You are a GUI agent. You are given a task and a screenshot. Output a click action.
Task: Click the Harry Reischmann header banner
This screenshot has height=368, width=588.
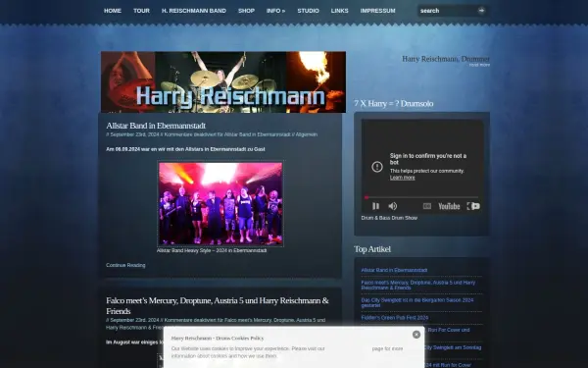pyautogui.click(x=223, y=81)
